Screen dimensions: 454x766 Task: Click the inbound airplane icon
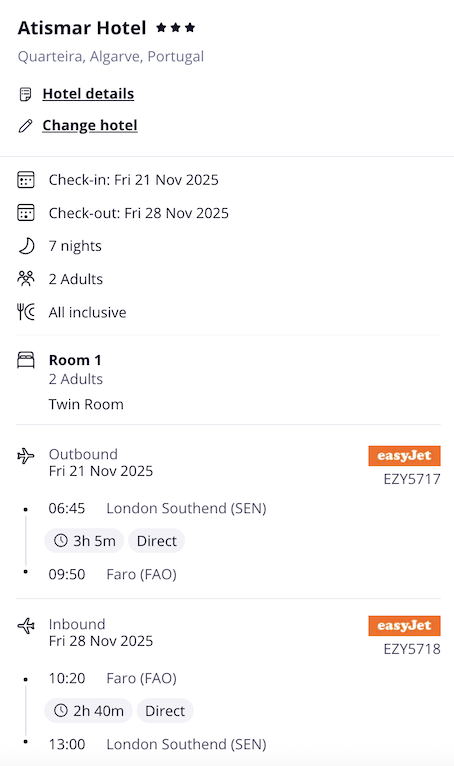[x=26, y=626]
